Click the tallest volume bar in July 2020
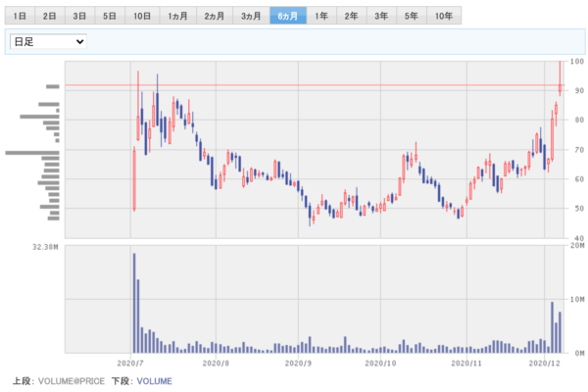 pos(134,303)
